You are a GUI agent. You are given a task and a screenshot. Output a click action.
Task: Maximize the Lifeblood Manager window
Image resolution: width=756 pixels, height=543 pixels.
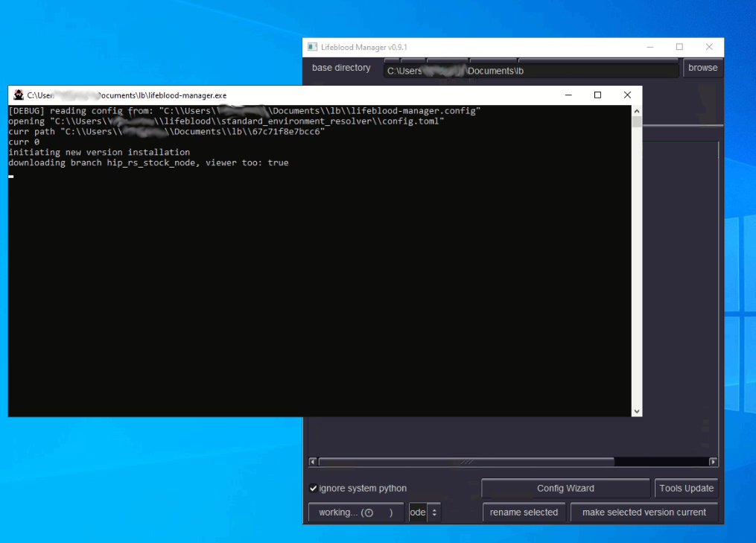(679, 47)
